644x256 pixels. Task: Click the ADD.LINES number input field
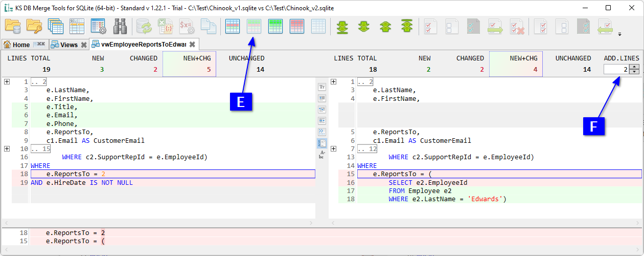point(616,69)
